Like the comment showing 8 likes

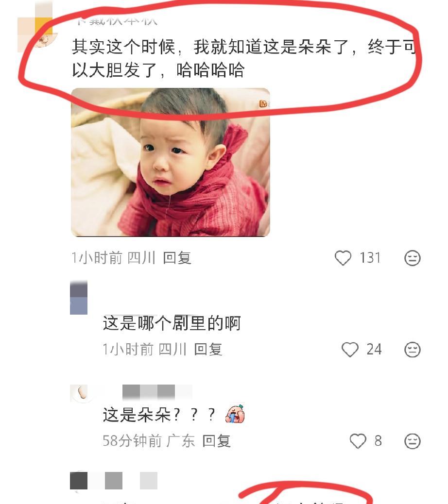coord(358,441)
